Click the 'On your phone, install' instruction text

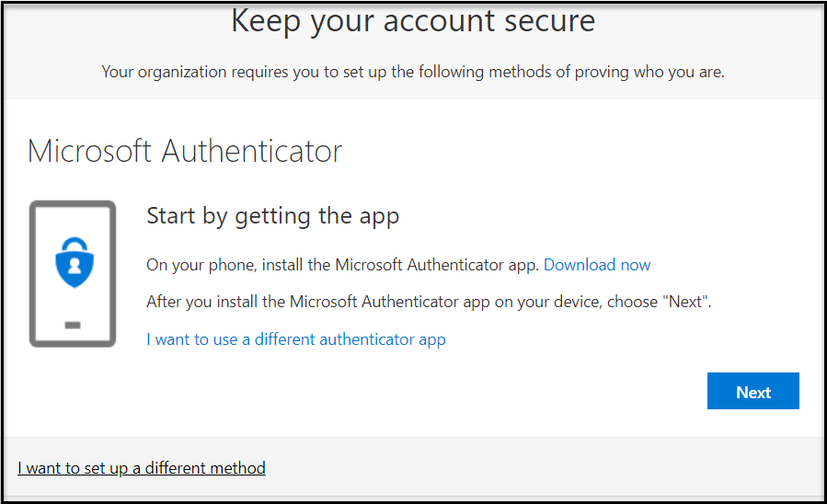(x=342, y=265)
